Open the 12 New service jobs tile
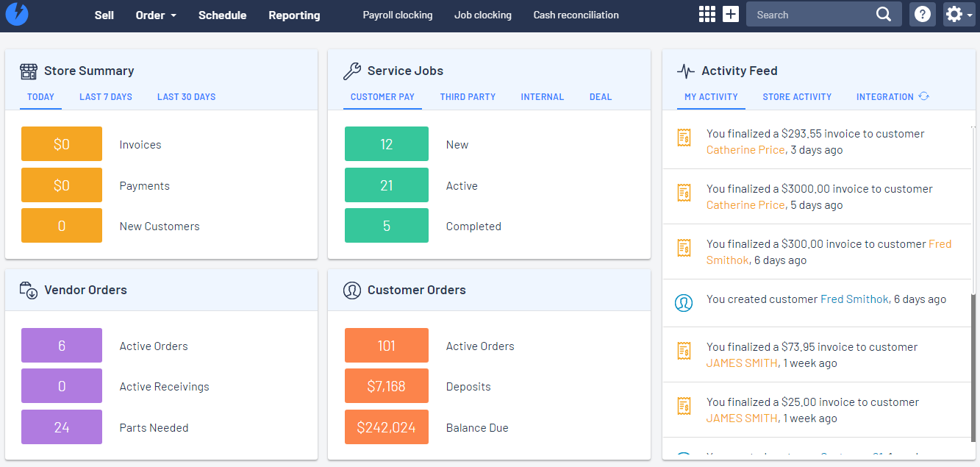Image resolution: width=980 pixels, height=467 pixels. pyautogui.click(x=387, y=144)
